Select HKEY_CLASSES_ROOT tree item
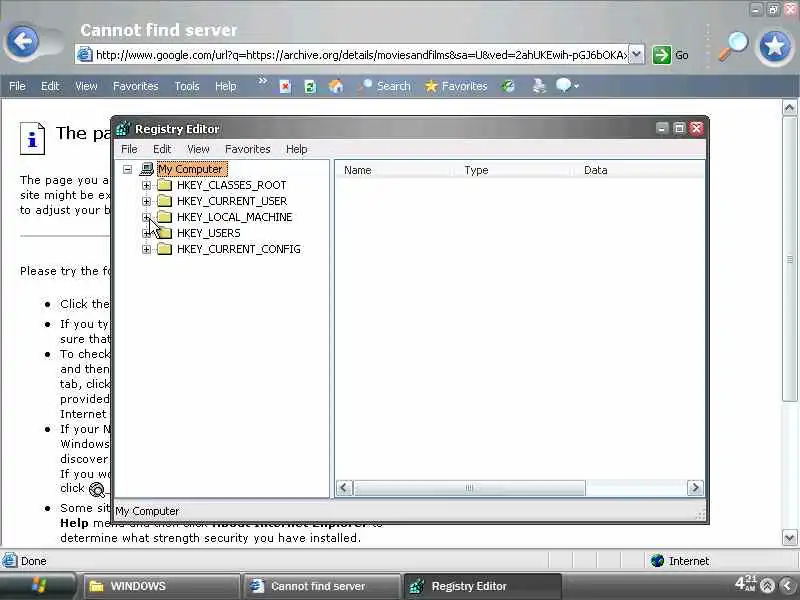 click(x=232, y=185)
